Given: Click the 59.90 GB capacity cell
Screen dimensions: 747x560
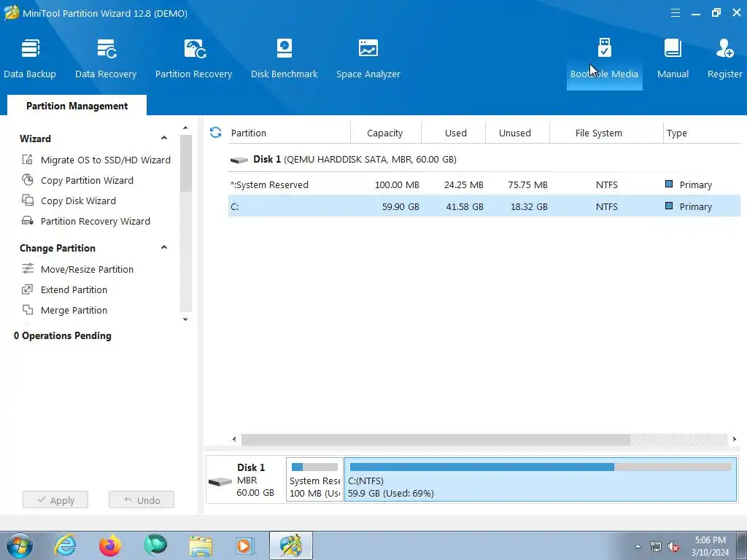Looking at the screenshot, I should [x=400, y=206].
